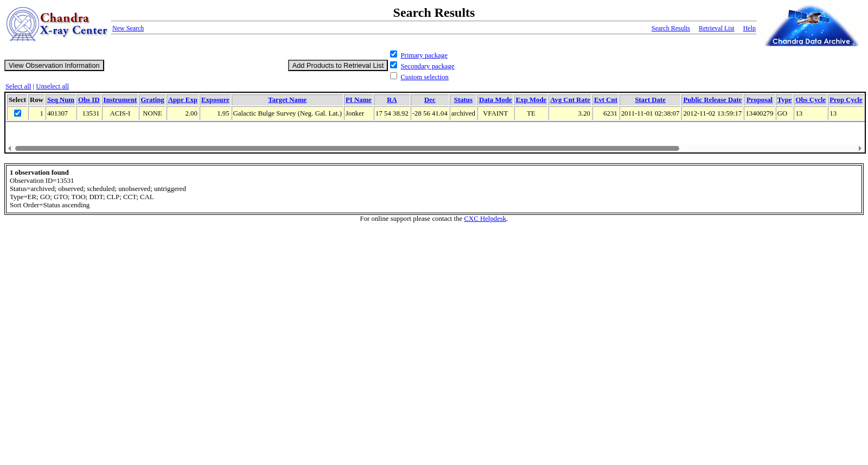Click the Dec value -28 56 41.04
This screenshot has height=465, width=868.
(430, 113)
